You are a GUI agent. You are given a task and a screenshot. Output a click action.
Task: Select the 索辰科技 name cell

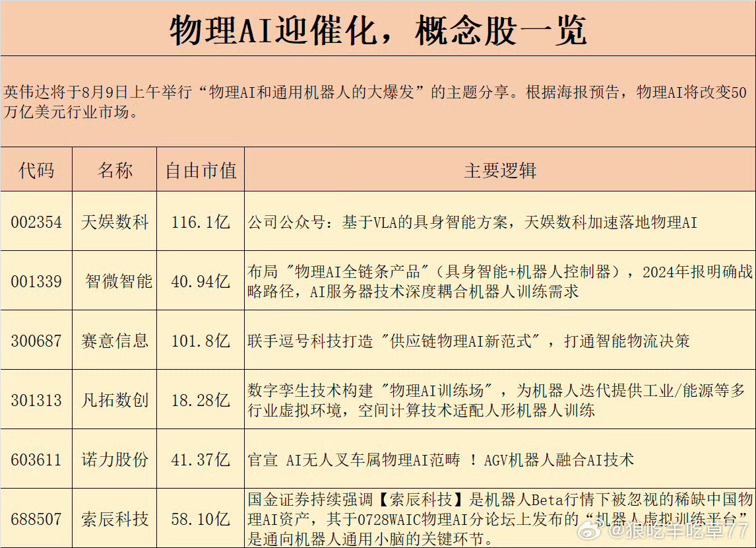115,518
